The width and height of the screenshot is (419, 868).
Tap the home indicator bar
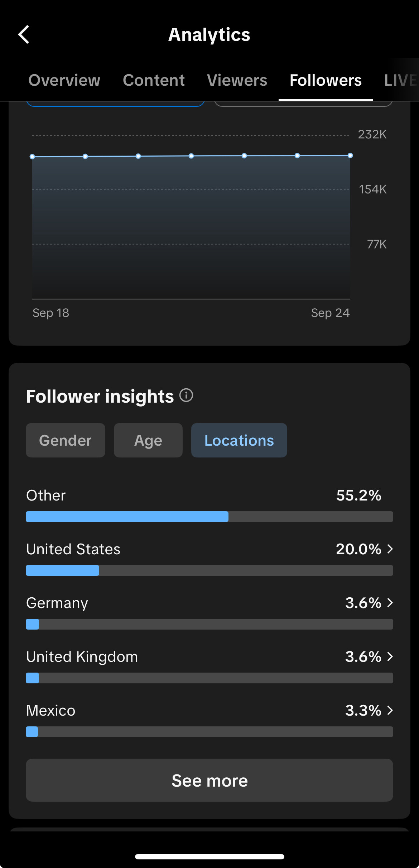click(209, 857)
